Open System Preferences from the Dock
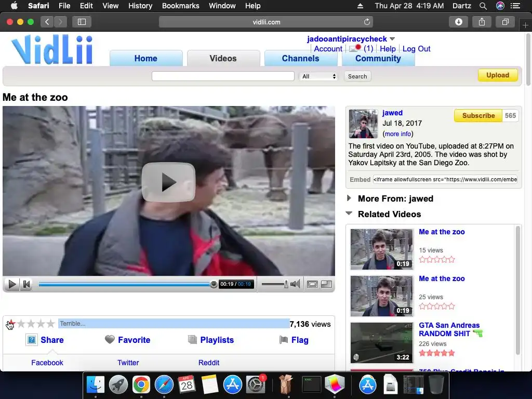 [255, 384]
